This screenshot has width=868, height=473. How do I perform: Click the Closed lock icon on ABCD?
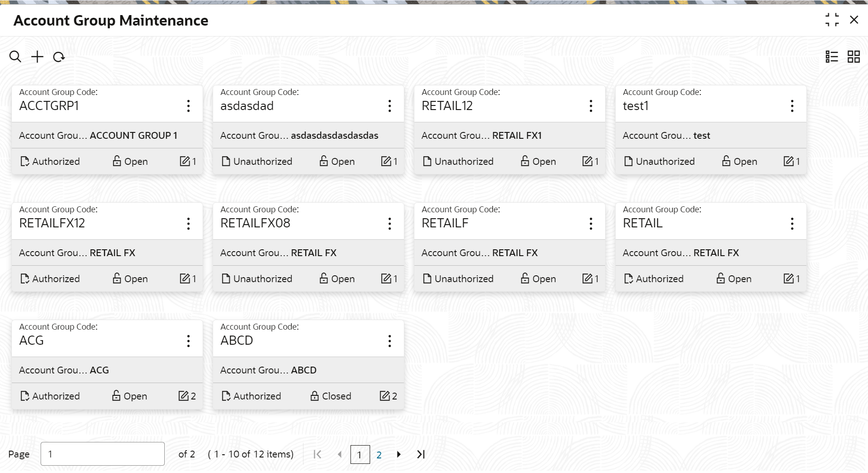(x=314, y=396)
